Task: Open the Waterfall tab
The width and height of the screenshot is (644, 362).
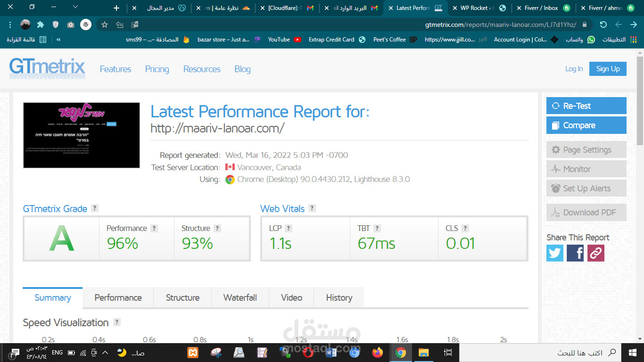Action: (x=240, y=298)
